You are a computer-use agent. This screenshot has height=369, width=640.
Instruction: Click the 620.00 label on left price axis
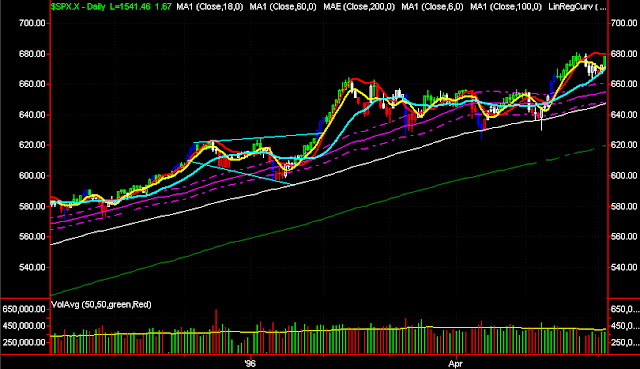click(32, 145)
